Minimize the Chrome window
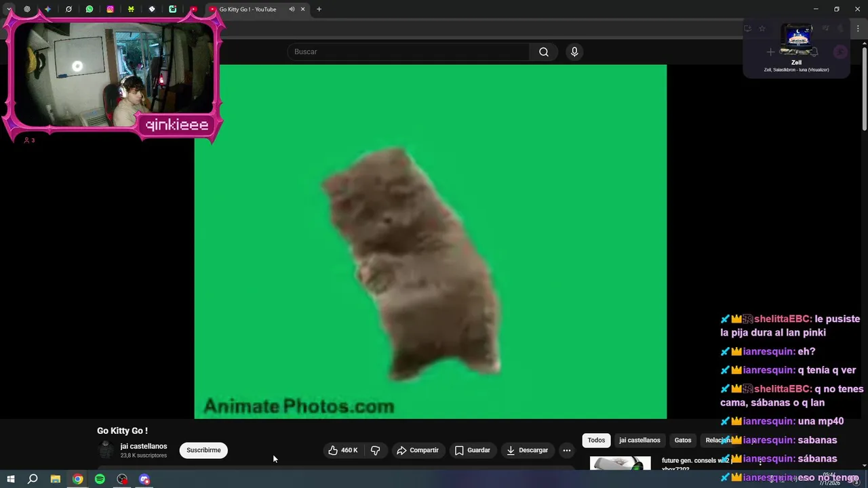The width and height of the screenshot is (868, 488). [815, 9]
